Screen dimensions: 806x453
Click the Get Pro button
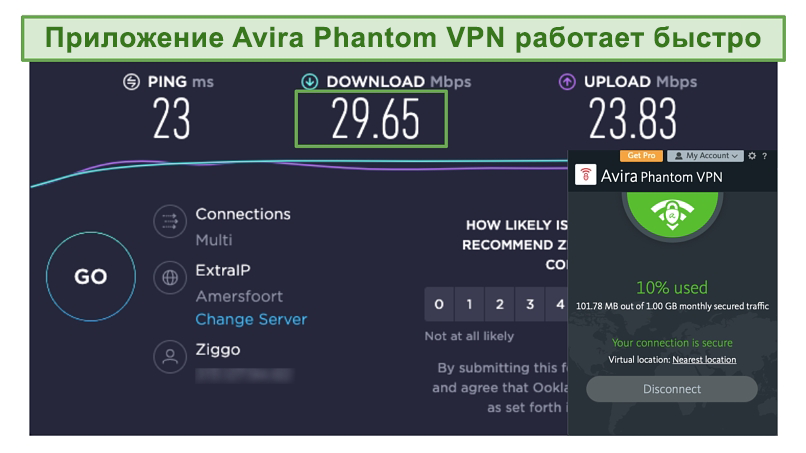(x=642, y=156)
